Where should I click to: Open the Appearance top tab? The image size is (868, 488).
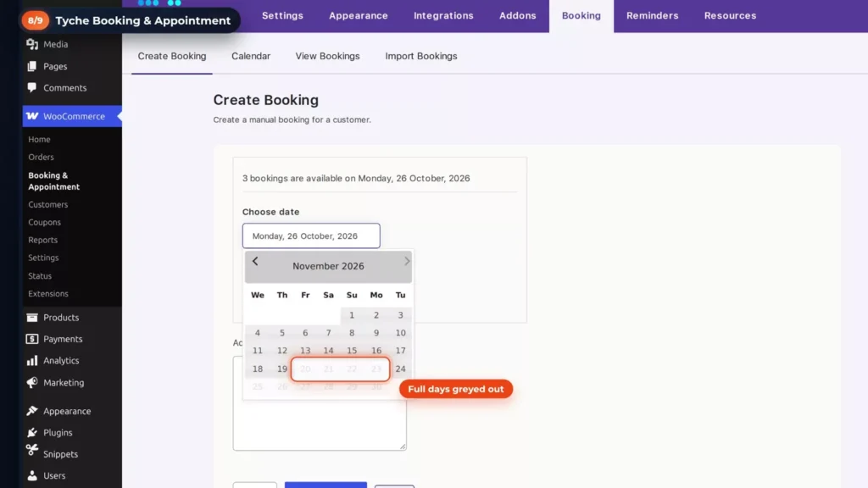tap(359, 15)
